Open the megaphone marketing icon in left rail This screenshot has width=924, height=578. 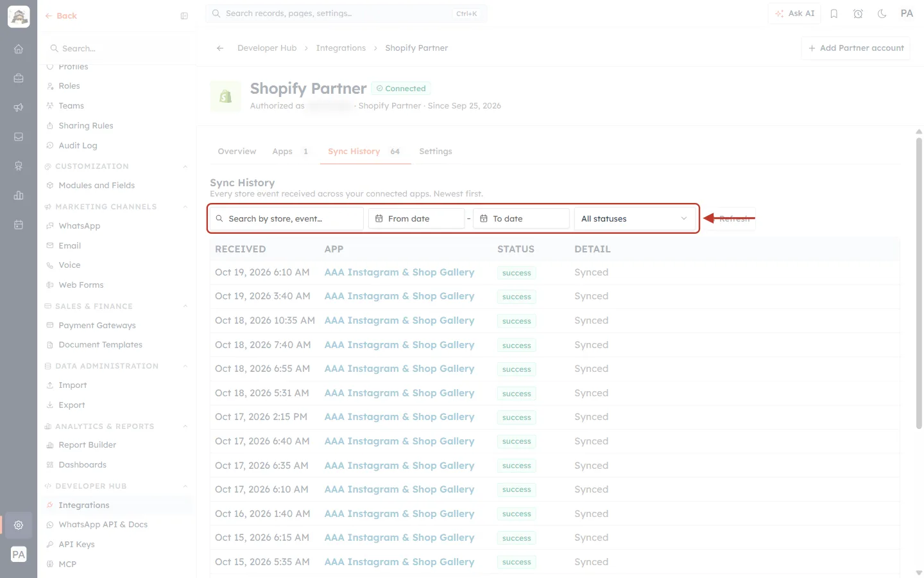coord(19,107)
